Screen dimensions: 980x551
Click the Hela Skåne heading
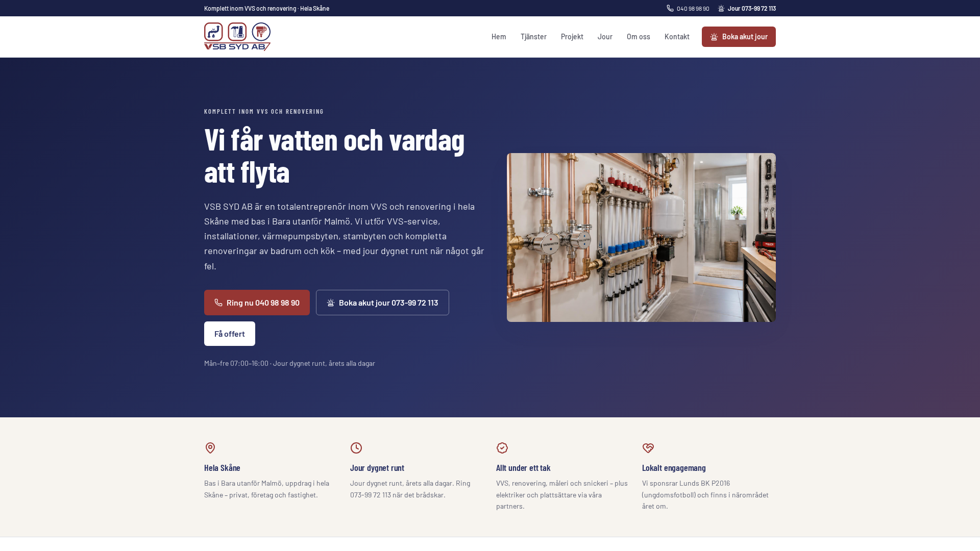[222, 468]
